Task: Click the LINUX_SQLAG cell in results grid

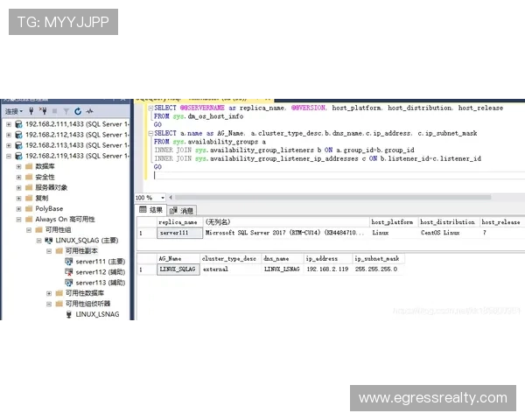Action: click(x=178, y=269)
